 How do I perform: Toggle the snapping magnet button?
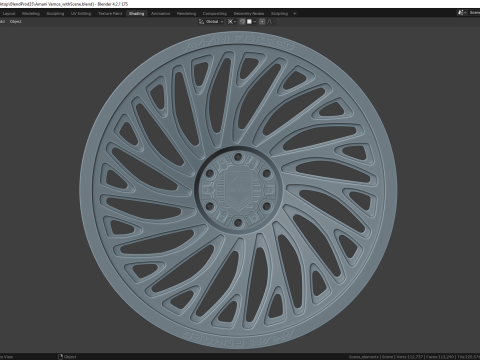point(242,22)
